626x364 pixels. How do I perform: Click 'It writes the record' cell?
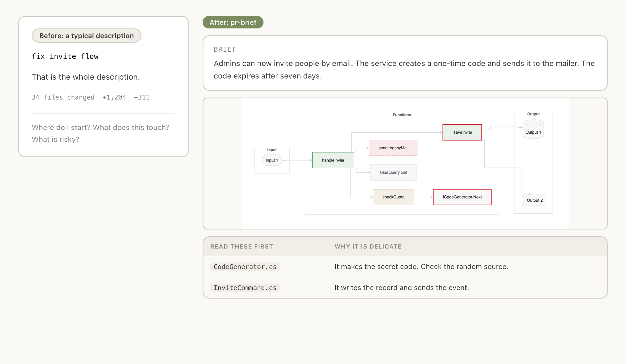[401, 288]
